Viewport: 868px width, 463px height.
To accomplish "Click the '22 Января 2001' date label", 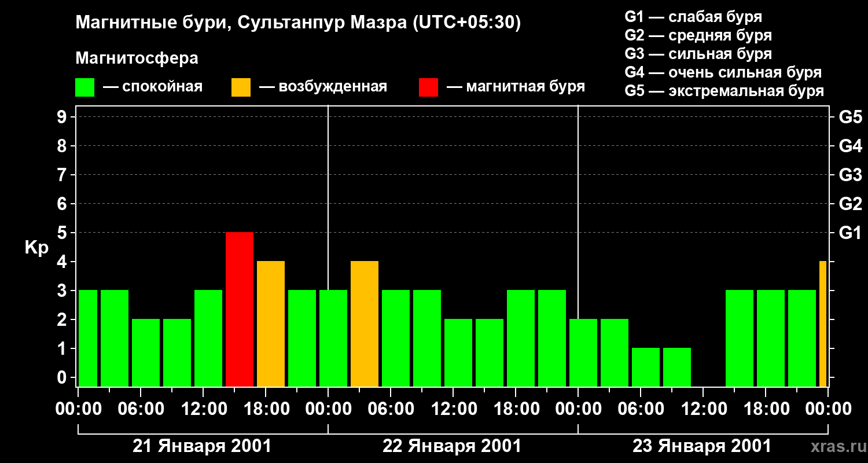I will pos(452,446).
